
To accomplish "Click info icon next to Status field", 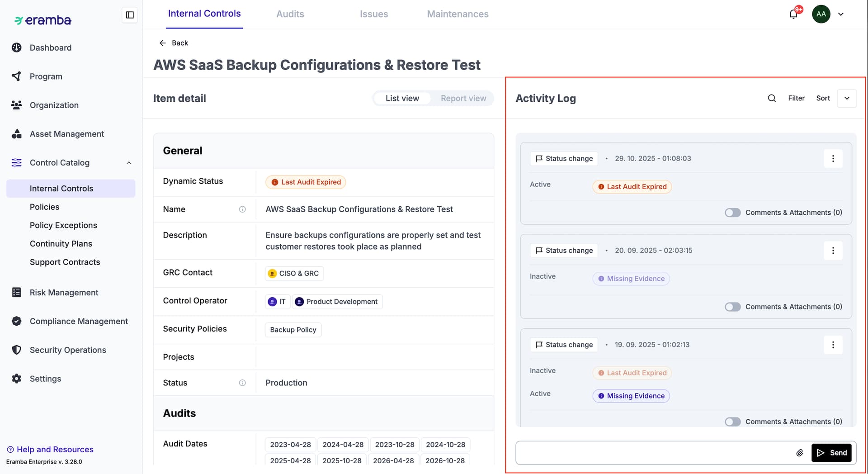I will coord(242,383).
